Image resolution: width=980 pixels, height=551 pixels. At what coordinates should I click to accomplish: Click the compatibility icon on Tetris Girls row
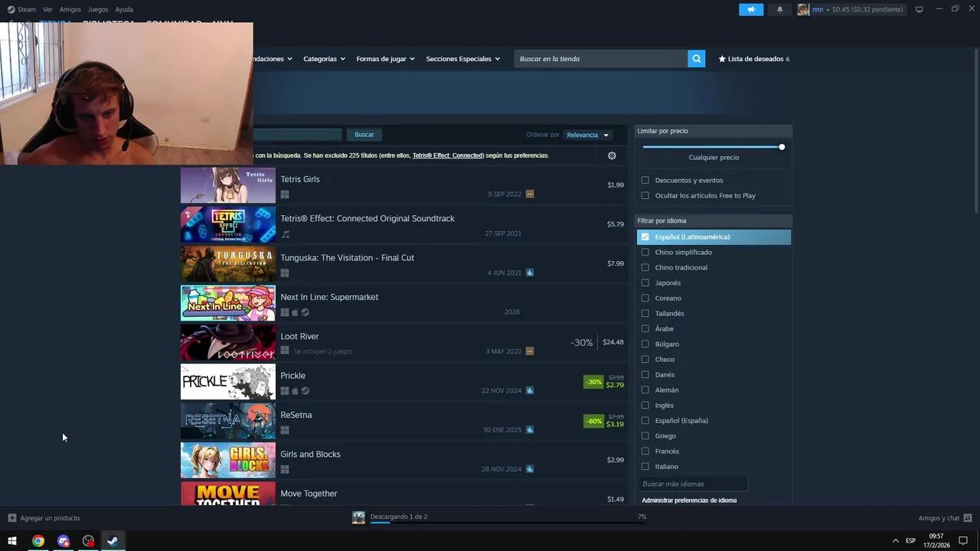tap(530, 194)
